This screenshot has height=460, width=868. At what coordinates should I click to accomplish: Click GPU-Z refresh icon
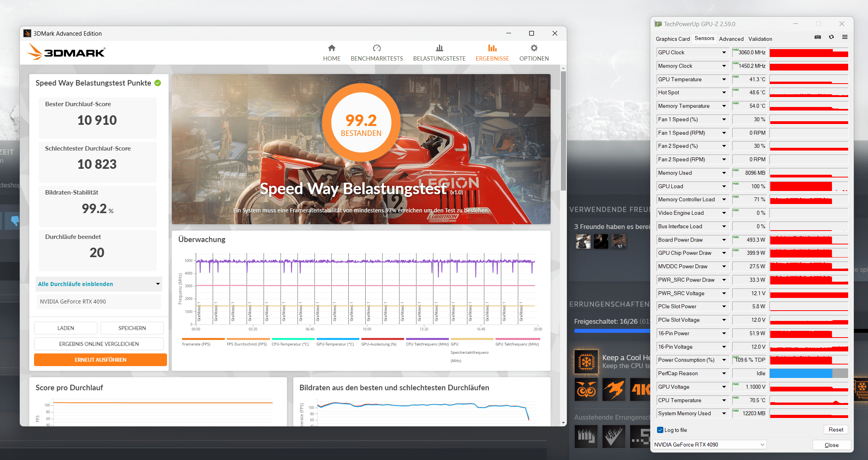pos(831,37)
